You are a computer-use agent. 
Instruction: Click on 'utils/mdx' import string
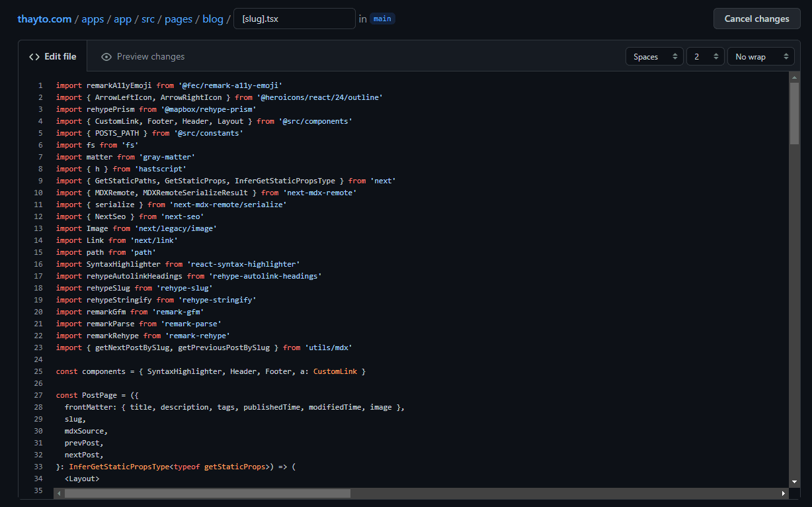pyautogui.click(x=329, y=347)
